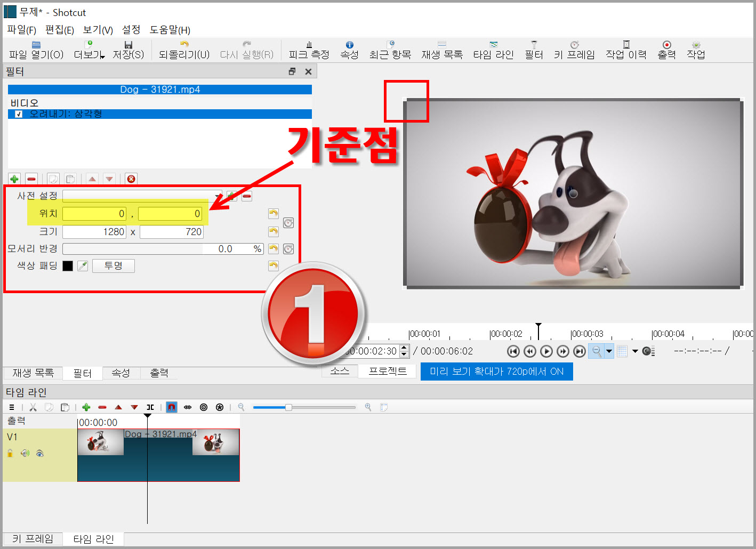Open the 편집(E) menu

click(x=60, y=30)
